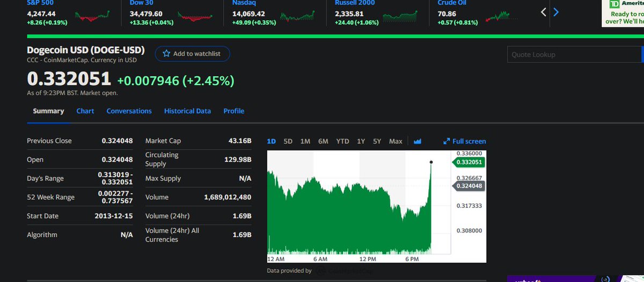This screenshot has width=644, height=282.
Task: Select the Max chart range
Action: coord(396,141)
